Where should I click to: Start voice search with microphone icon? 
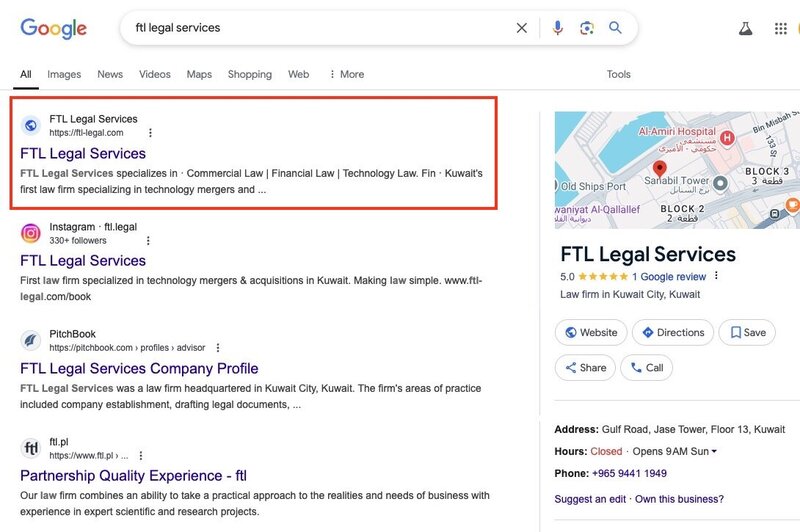click(558, 28)
